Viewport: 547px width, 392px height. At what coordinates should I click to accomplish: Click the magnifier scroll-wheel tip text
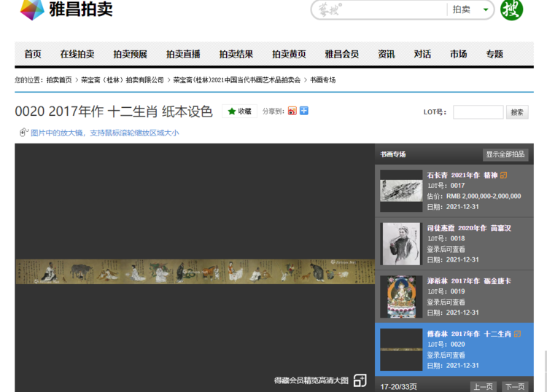point(104,133)
